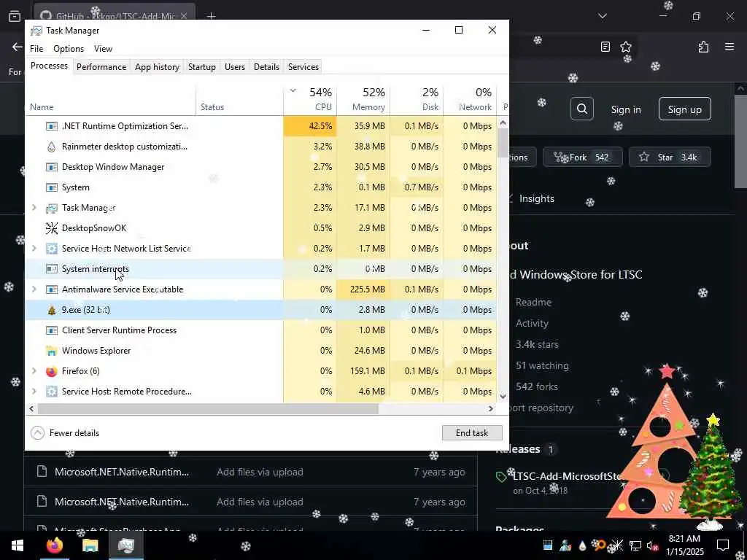The image size is (747, 560).
Task: Open network status from tray icon
Action: click(635, 545)
